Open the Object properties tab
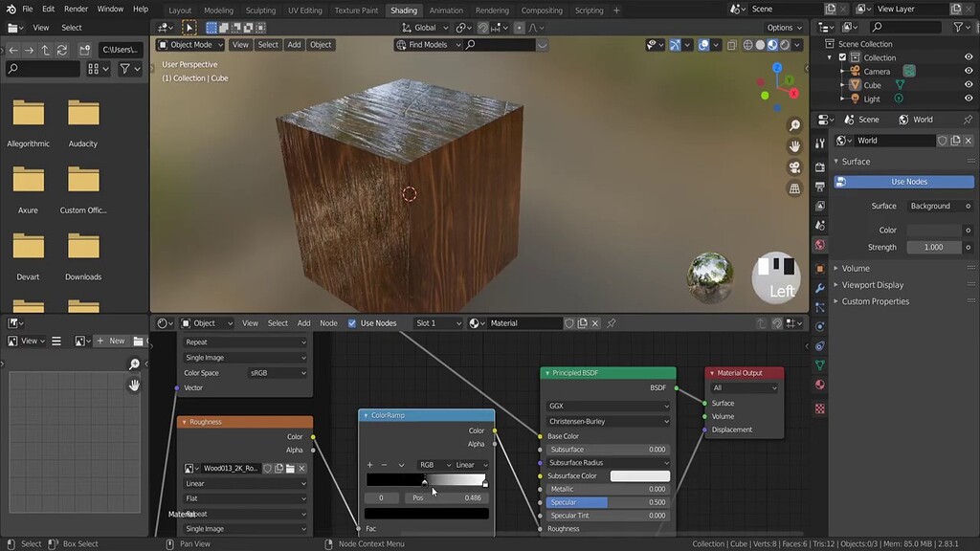Viewport: 980px width, 551px height. [x=820, y=269]
